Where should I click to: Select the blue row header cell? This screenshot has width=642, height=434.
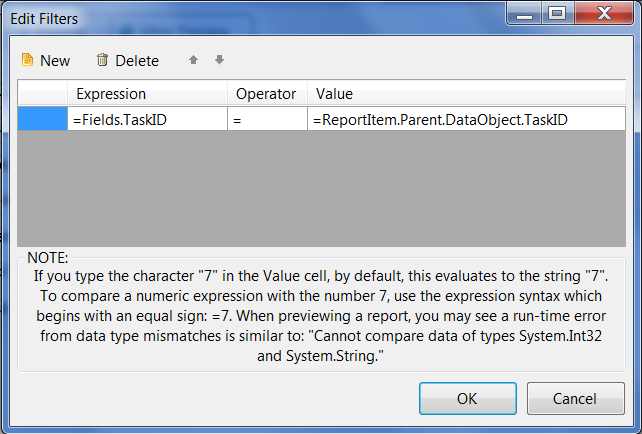tap(42, 119)
